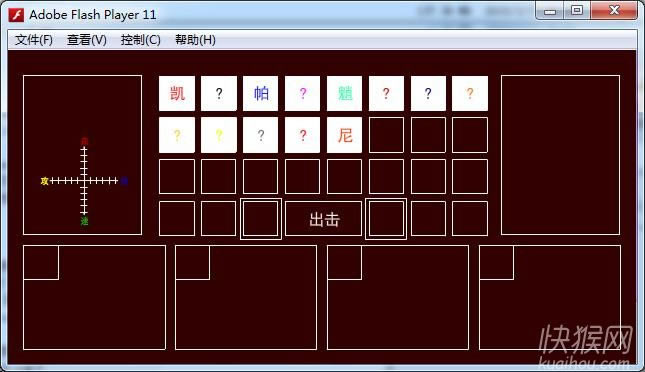Viewport: 645px width, 372px height.
Task: Flip the black question mark card
Action: tap(219, 93)
